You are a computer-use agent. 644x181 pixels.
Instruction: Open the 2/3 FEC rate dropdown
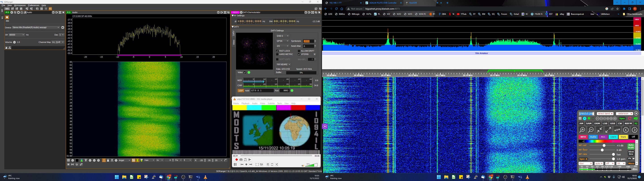coord(283,46)
